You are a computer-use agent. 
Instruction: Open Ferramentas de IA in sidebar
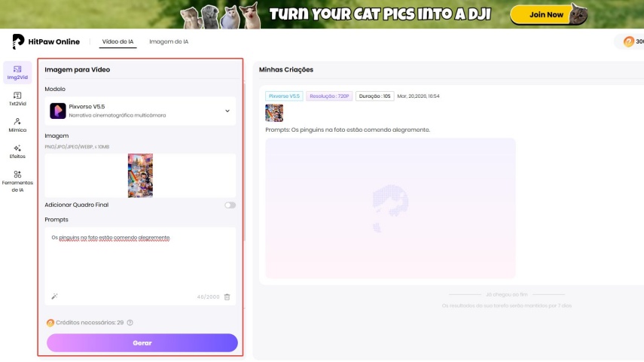(17, 181)
